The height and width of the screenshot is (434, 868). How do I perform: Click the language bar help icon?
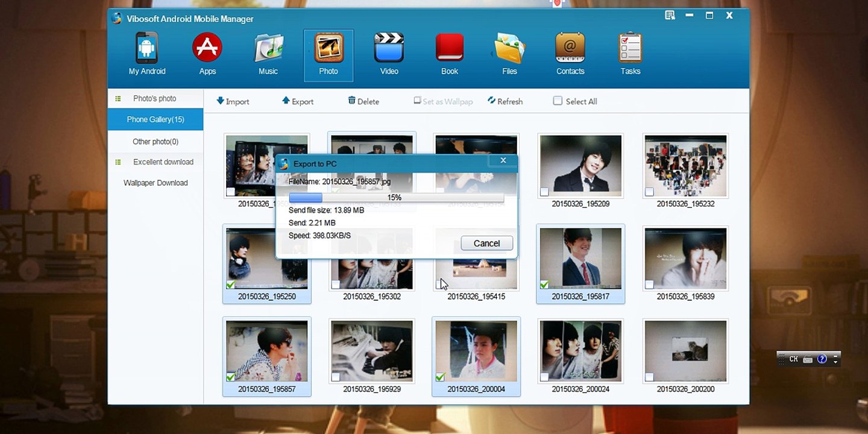click(822, 359)
